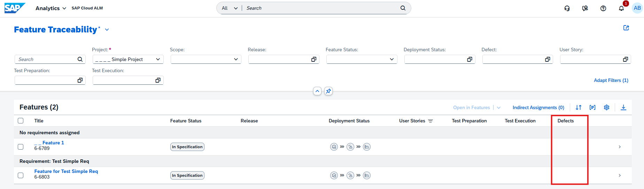The image size is (644, 189).
Task: Open the table group settings icon
Action: pos(592,107)
